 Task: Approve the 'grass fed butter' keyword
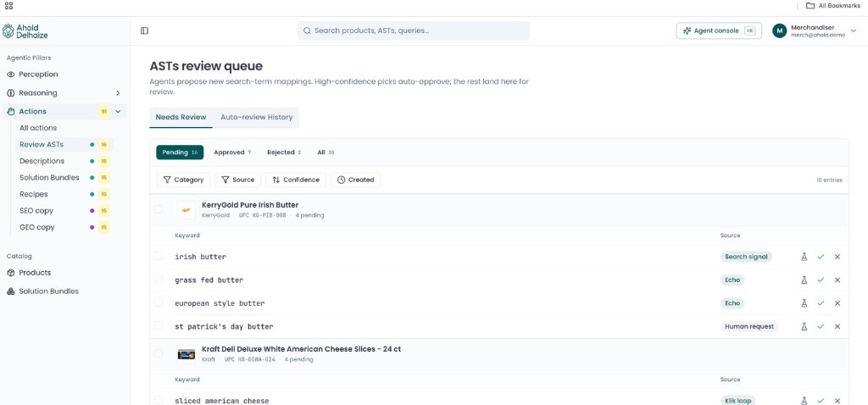coord(821,280)
